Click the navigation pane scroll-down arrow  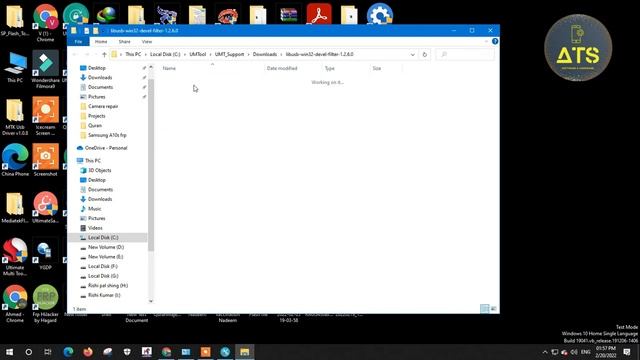coord(151,301)
